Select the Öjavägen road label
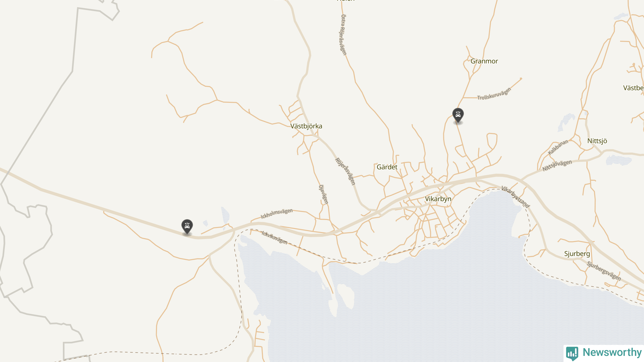The image size is (644, 362). (324, 194)
